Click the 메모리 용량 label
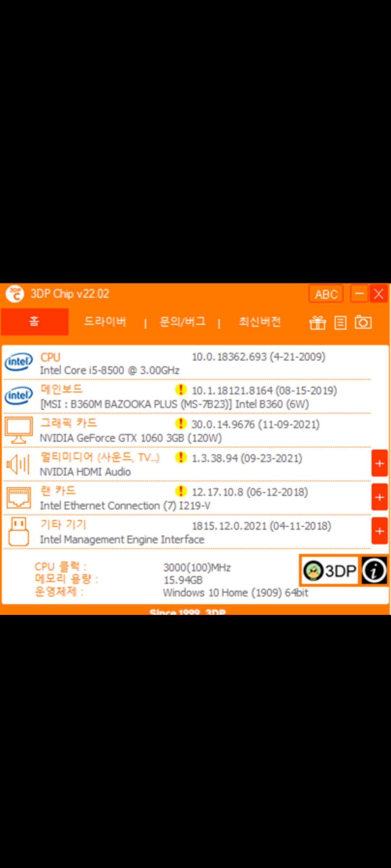The image size is (391, 868). (x=66, y=579)
